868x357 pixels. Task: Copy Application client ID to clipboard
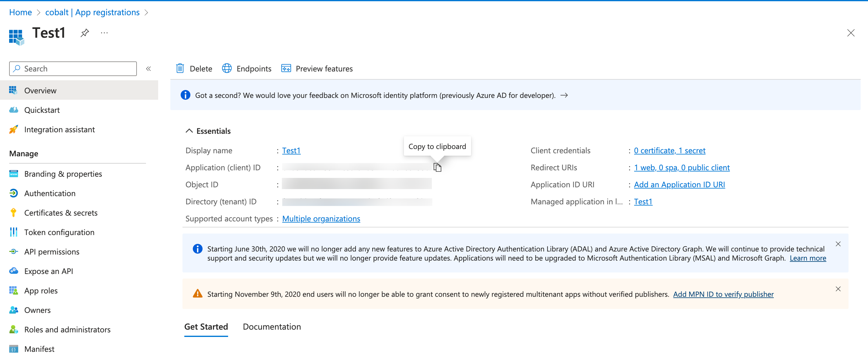coord(437,167)
